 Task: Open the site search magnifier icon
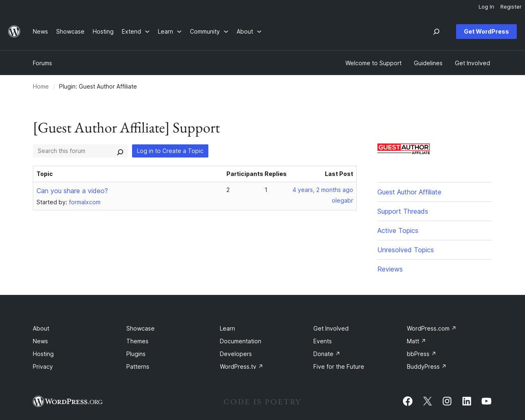(436, 32)
